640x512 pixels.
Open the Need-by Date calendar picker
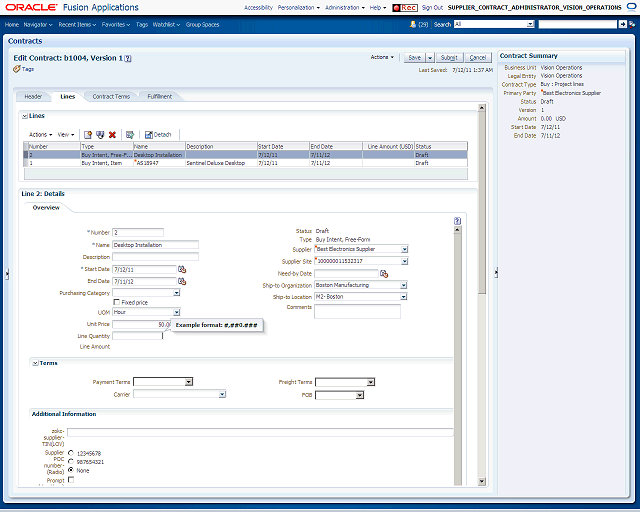pyautogui.click(x=384, y=274)
